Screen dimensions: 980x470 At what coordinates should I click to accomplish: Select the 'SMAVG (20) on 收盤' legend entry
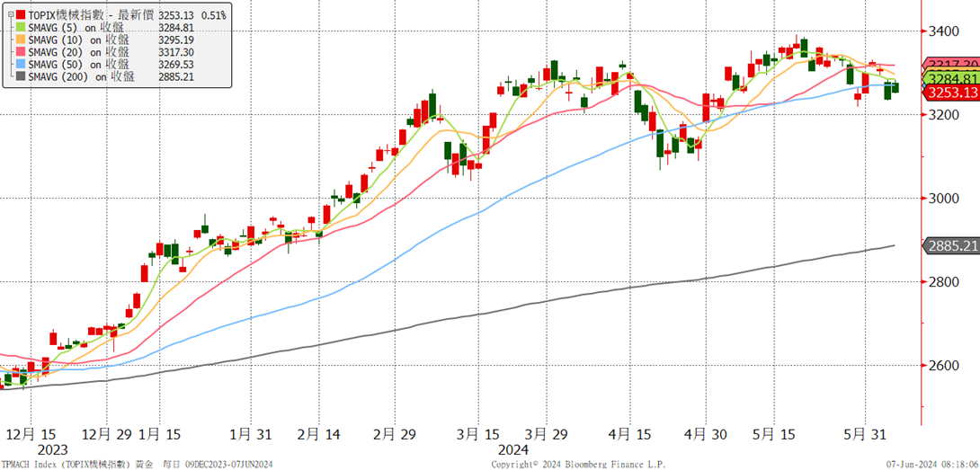(x=79, y=52)
